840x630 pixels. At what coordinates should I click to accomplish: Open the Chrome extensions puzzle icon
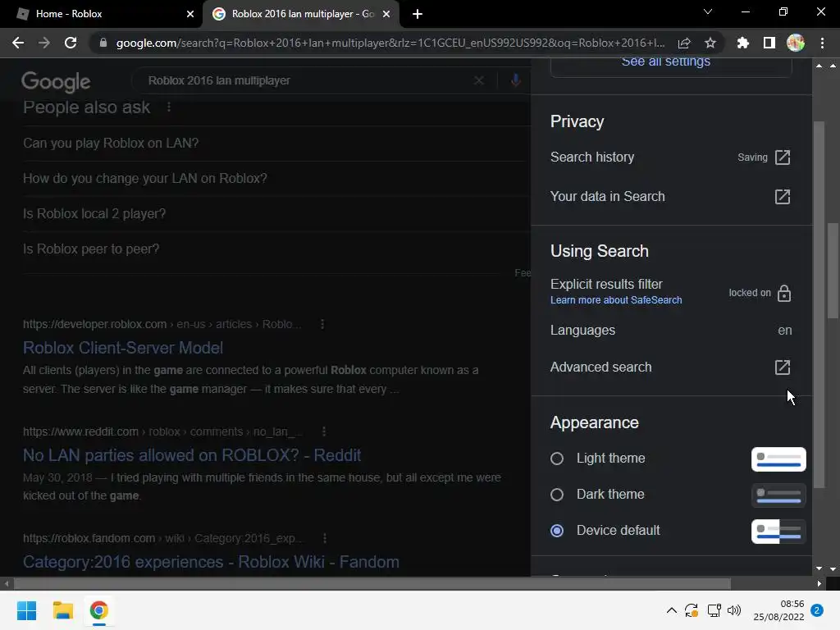tap(743, 43)
